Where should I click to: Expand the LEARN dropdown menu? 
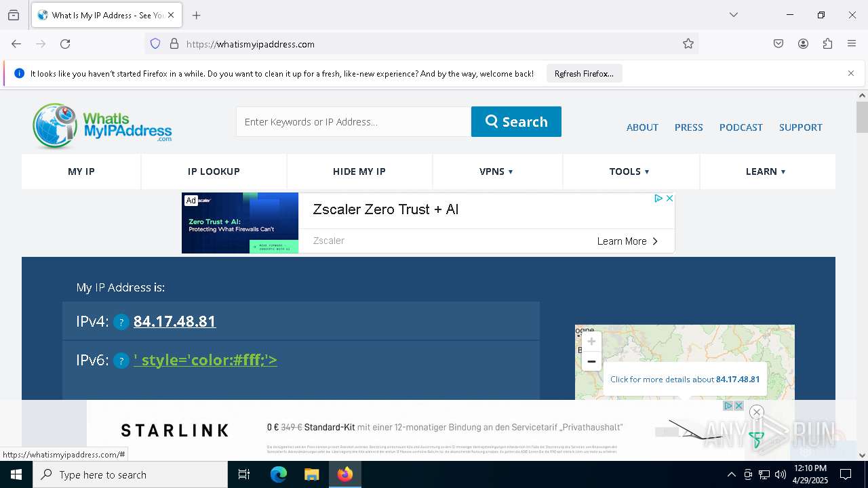(766, 171)
